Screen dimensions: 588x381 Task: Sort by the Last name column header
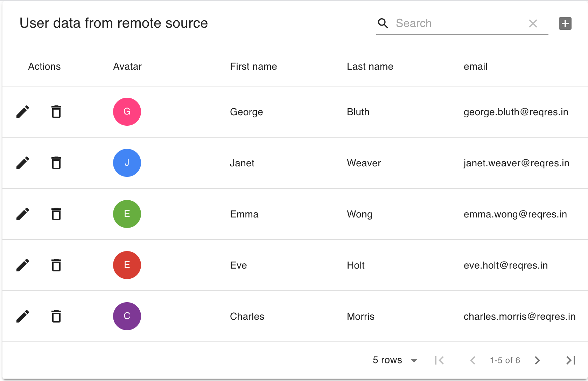click(370, 67)
